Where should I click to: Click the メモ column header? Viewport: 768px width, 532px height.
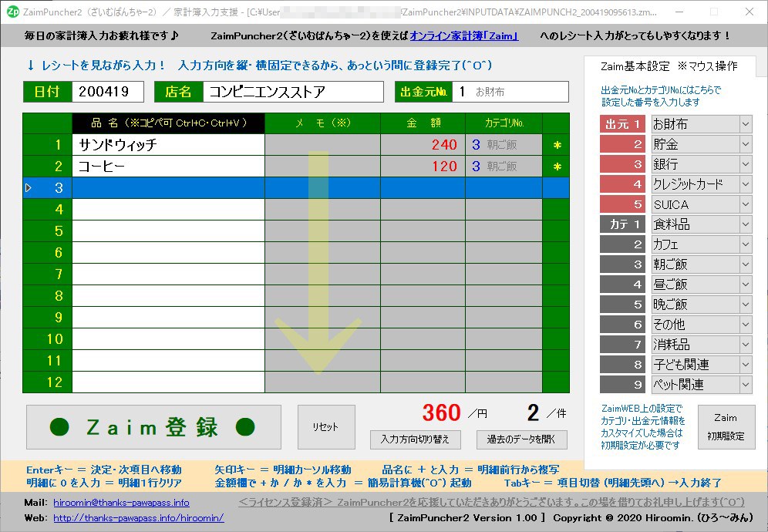coord(323,123)
